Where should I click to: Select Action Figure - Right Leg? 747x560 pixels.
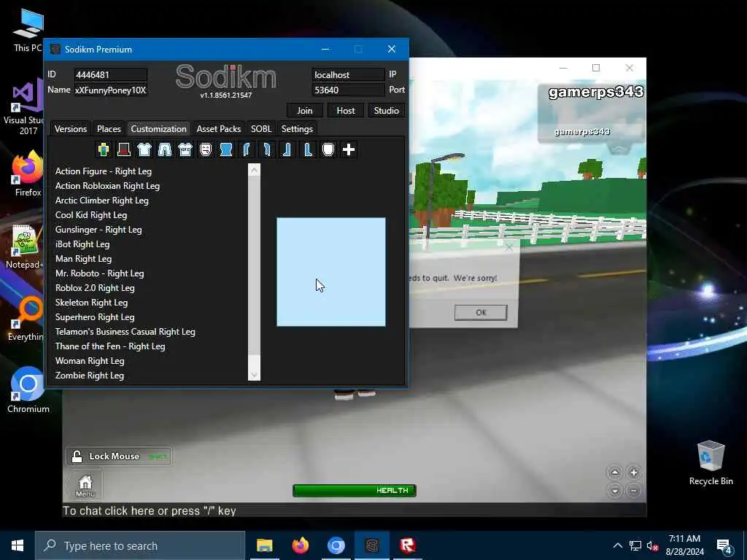coord(104,171)
